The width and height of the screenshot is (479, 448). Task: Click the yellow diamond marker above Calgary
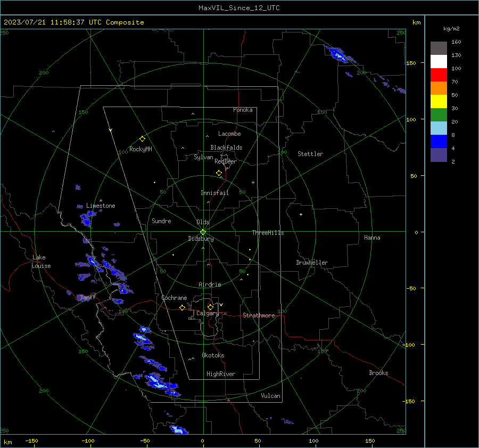coord(210,307)
